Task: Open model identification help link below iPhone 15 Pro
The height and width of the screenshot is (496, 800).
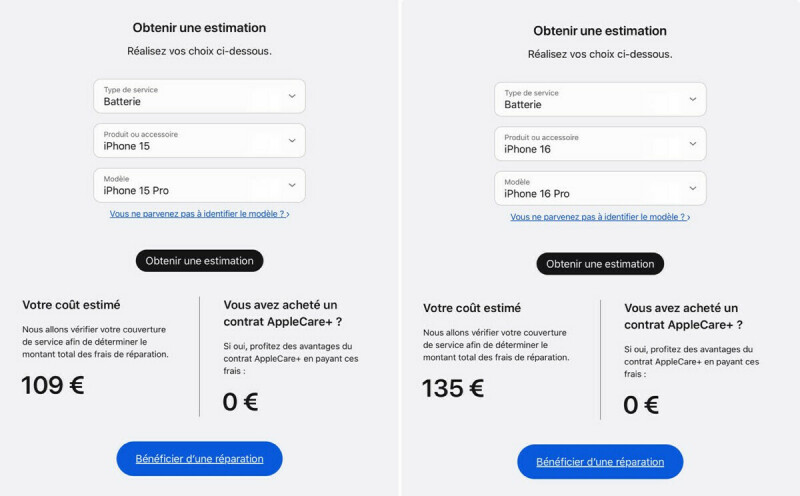Action: click(x=199, y=214)
